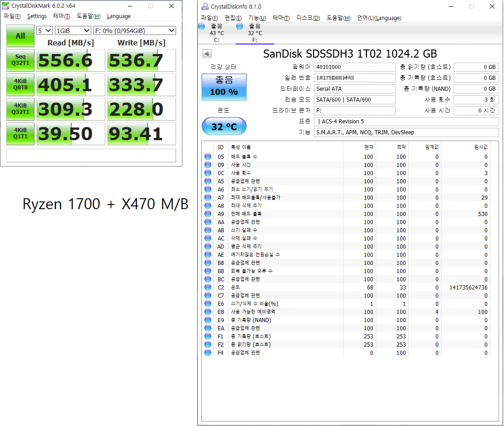Click status orb for attribute AB

pos(208,230)
